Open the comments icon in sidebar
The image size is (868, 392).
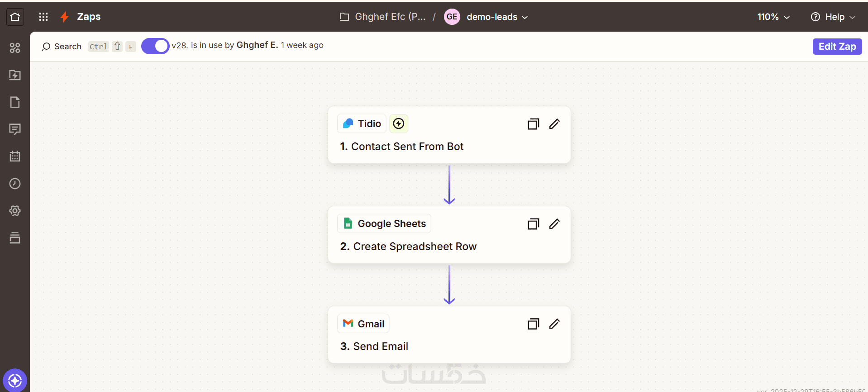[15, 129]
